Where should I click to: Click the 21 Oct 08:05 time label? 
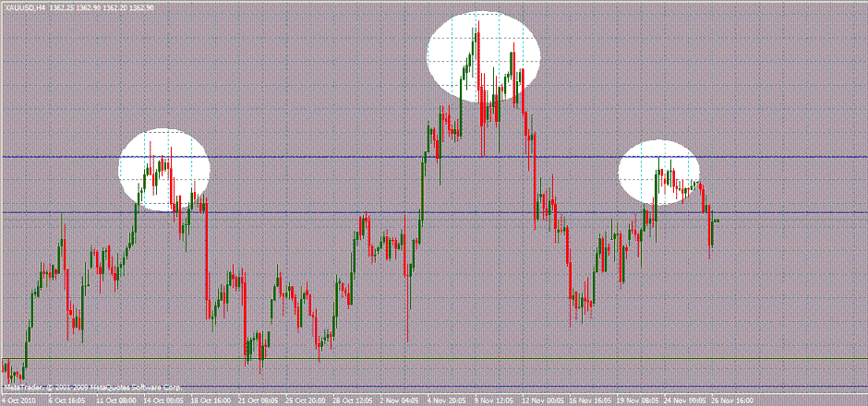(258, 401)
